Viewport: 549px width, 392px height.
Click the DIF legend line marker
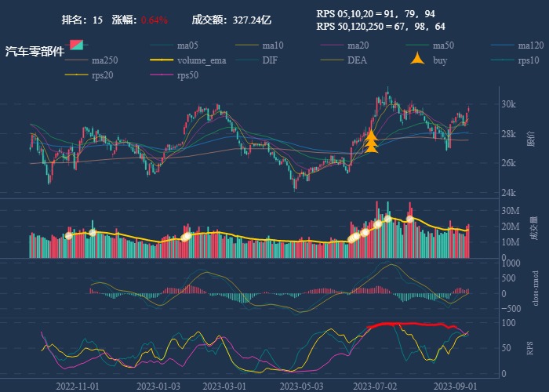pos(248,60)
